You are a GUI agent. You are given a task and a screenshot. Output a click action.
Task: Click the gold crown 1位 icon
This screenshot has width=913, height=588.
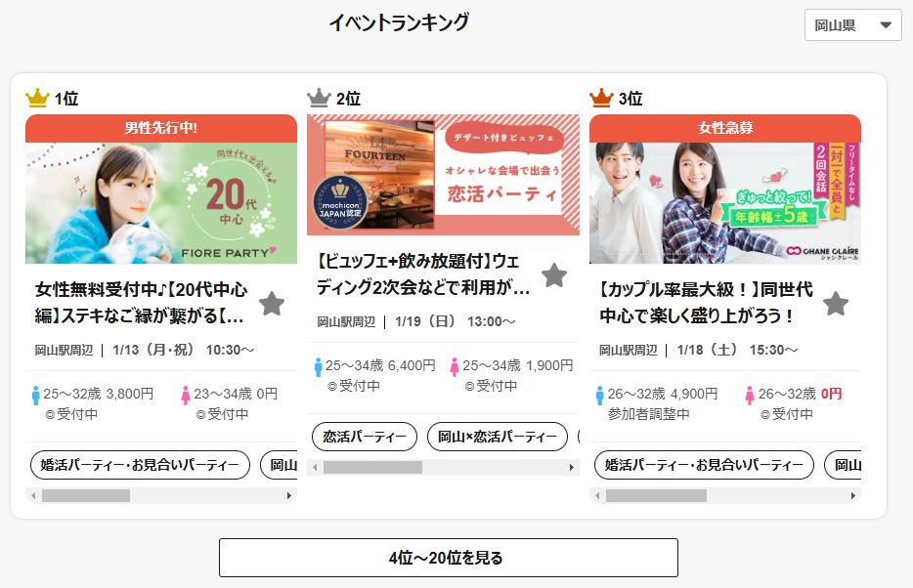[37, 98]
